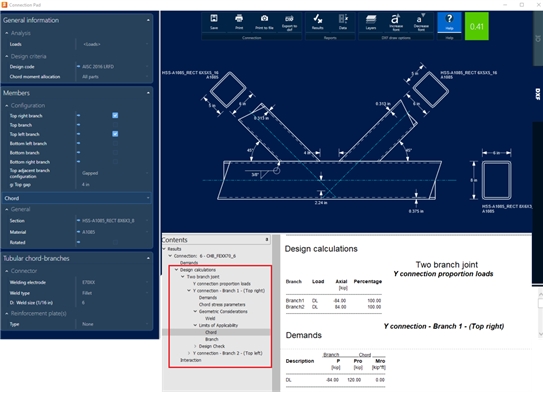Open the Data report icon
Screen dimensions: 543x399
(x=343, y=22)
